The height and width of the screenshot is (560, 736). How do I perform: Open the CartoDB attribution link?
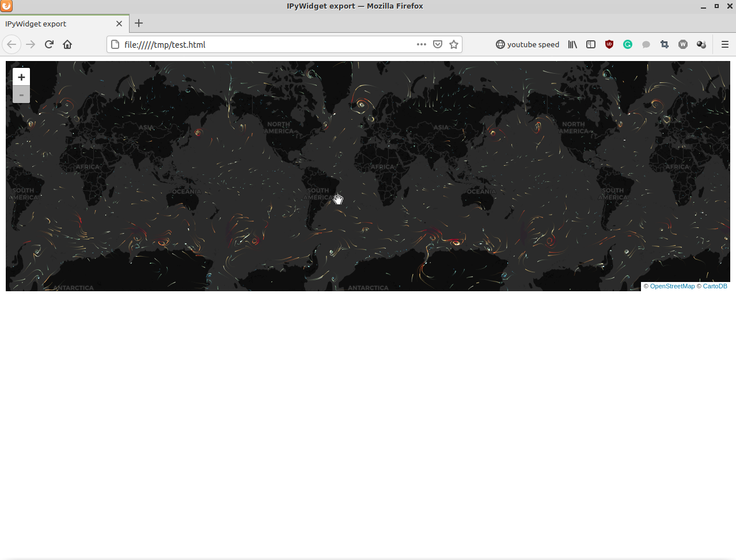click(x=715, y=286)
